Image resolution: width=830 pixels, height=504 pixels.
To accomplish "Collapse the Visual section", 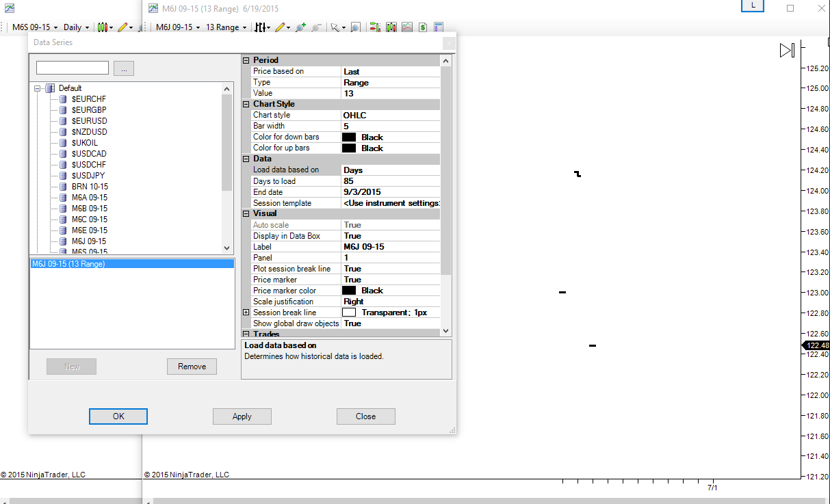I will coord(246,213).
